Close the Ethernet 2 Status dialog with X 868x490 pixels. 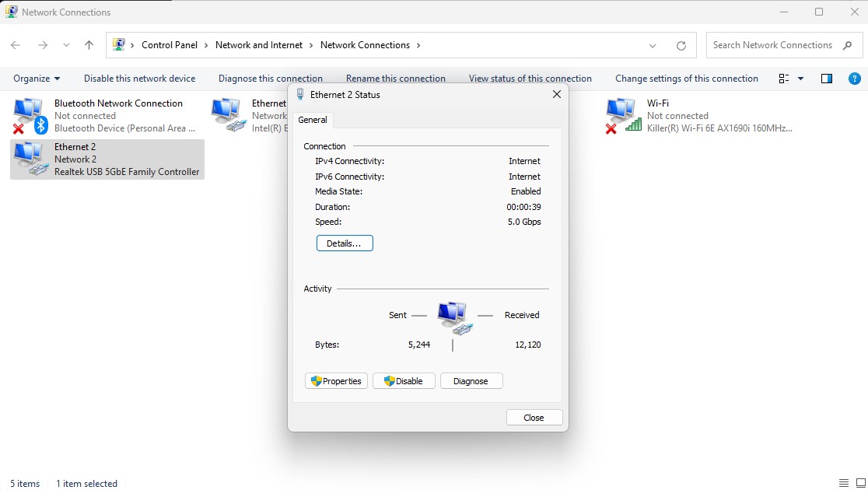point(557,94)
